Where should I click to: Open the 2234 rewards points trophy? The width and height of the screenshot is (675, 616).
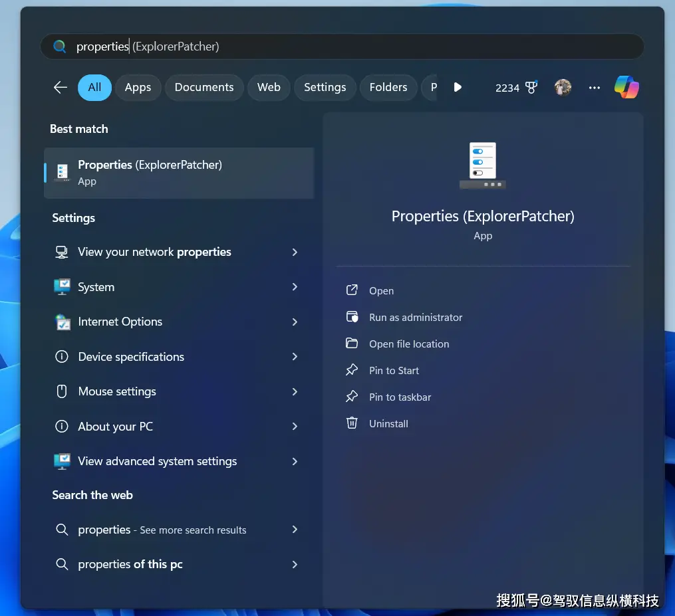(517, 88)
